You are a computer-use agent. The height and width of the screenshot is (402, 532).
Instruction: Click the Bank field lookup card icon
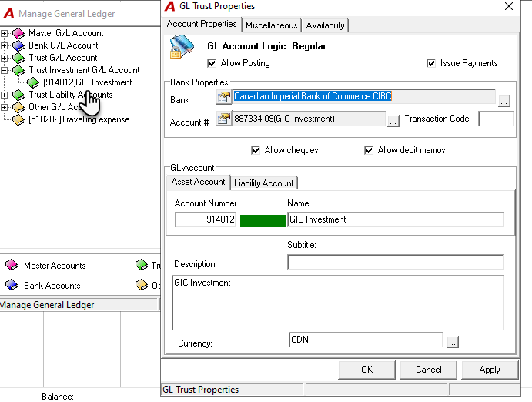coord(223,97)
